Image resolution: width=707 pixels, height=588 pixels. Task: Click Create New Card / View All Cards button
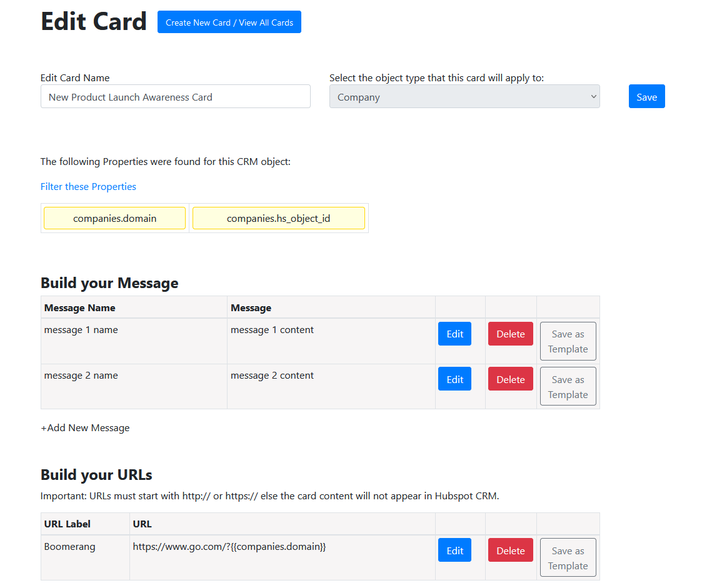click(229, 22)
